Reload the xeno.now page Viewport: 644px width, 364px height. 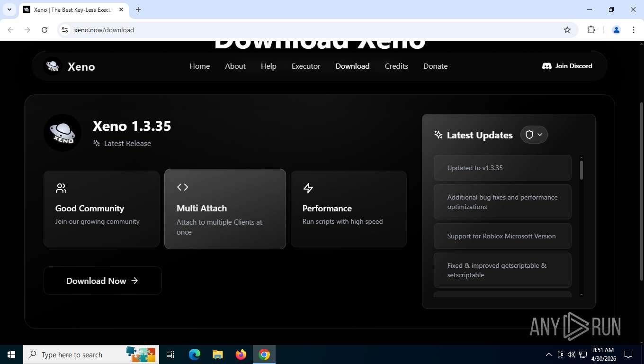[45, 30]
